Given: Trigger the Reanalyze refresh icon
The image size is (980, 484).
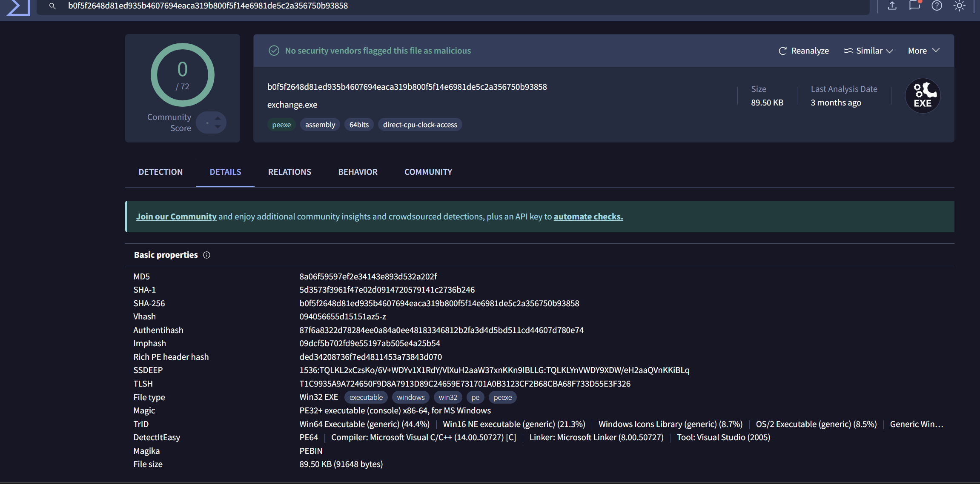Looking at the screenshot, I should 782,51.
